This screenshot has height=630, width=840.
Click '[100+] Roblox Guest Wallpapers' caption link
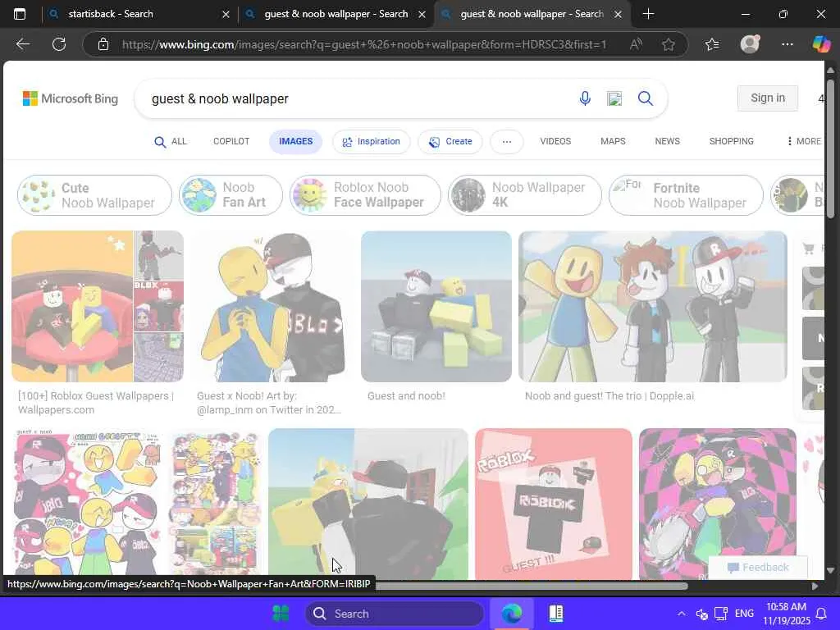click(96, 403)
